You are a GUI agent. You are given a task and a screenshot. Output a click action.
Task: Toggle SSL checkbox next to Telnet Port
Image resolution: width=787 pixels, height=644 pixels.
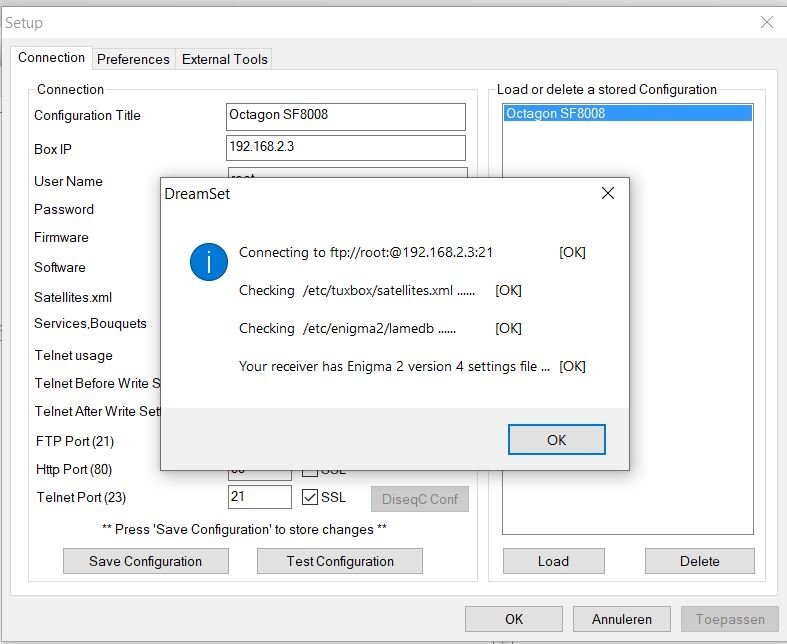click(310, 497)
